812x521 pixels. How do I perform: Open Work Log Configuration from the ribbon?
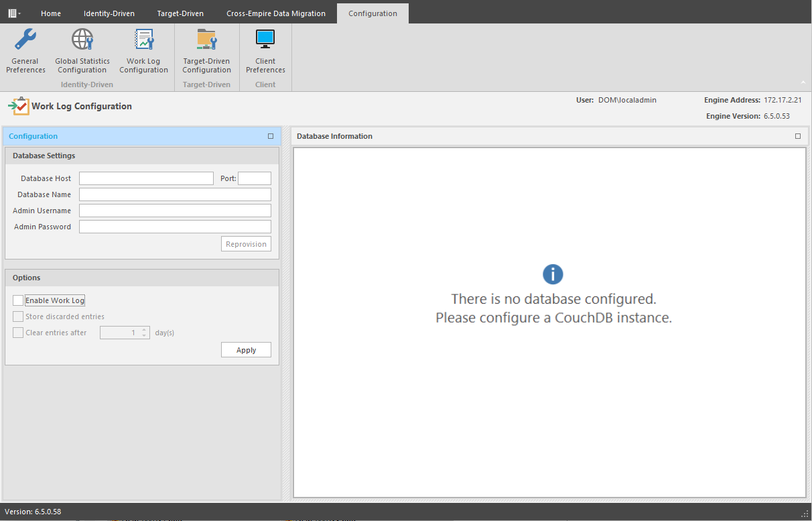click(143, 50)
